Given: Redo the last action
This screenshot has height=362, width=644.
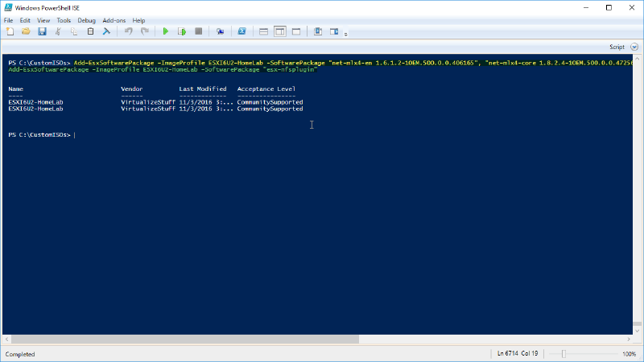Looking at the screenshot, I should [145, 31].
